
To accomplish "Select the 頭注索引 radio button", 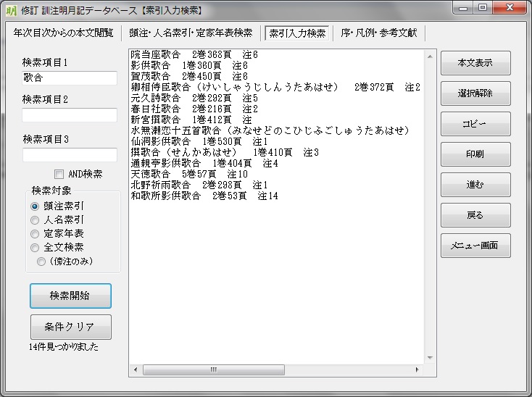I will tap(35, 206).
